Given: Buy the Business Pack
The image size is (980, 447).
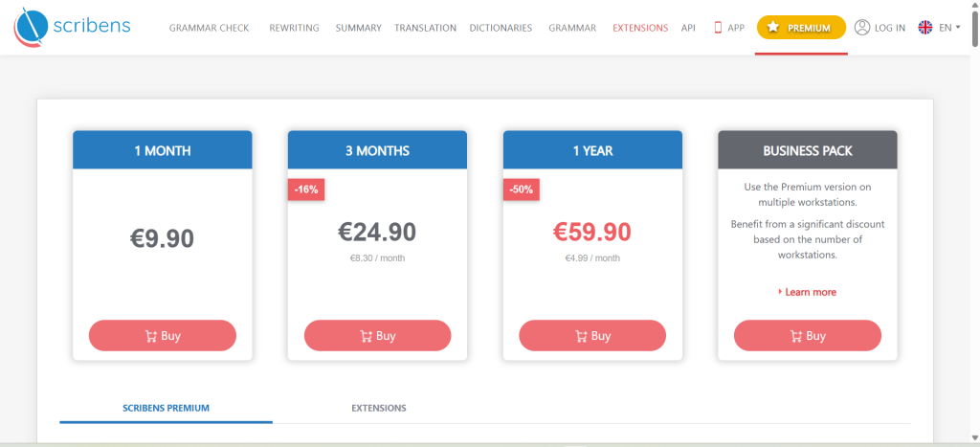Looking at the screenshot, I should click(x=808, y=336).
